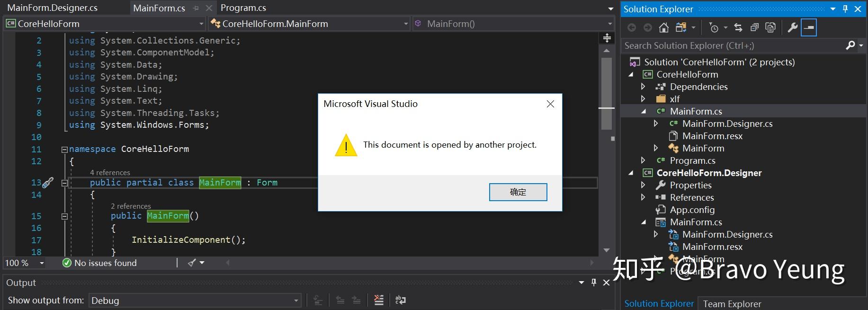Image resolution: width=868 pixels, height=310 pixels.
Task: Close the Output panel
Action: (606, 283)
